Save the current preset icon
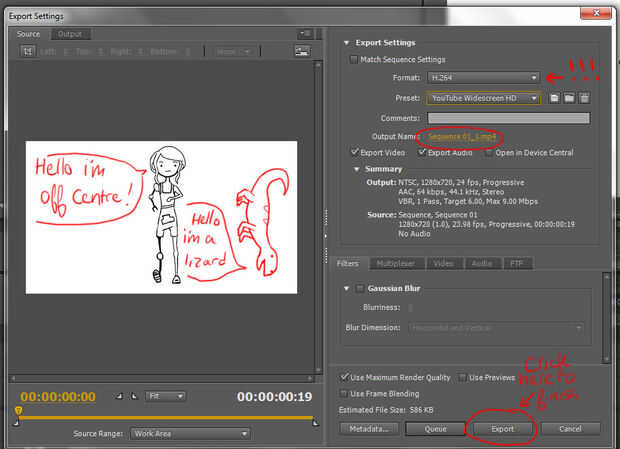This screenshot has height=449, width=620. (x=554, y=98)
